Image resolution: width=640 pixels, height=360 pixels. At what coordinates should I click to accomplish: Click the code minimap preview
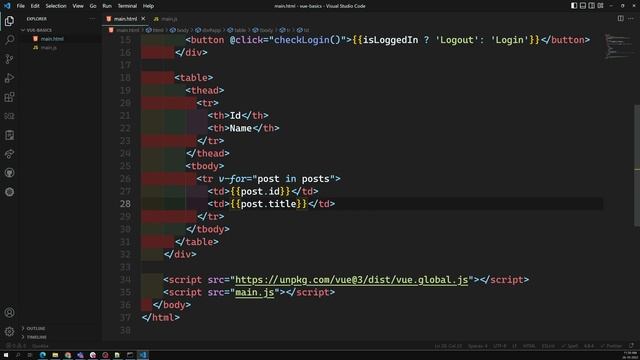618,47
